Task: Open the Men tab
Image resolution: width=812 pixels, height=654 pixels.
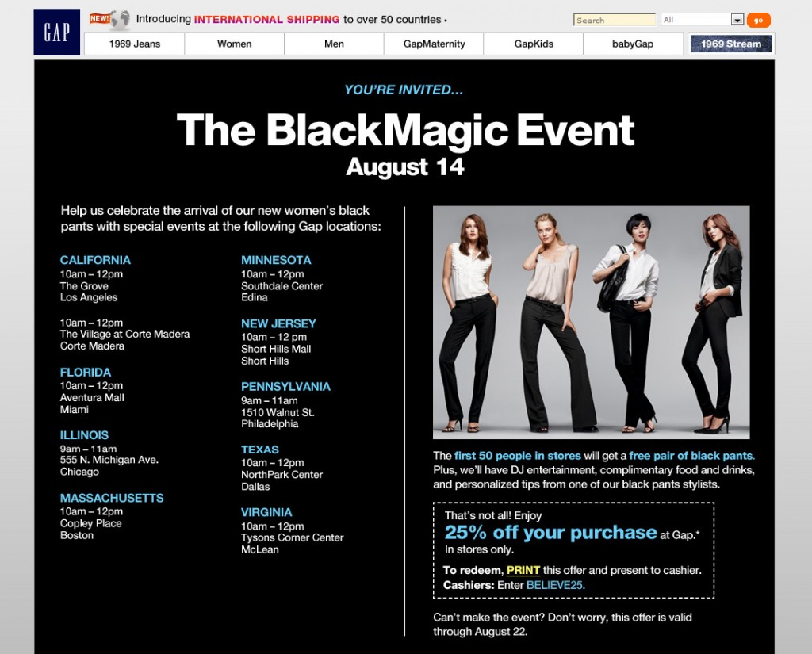Action: coord(334,44)
